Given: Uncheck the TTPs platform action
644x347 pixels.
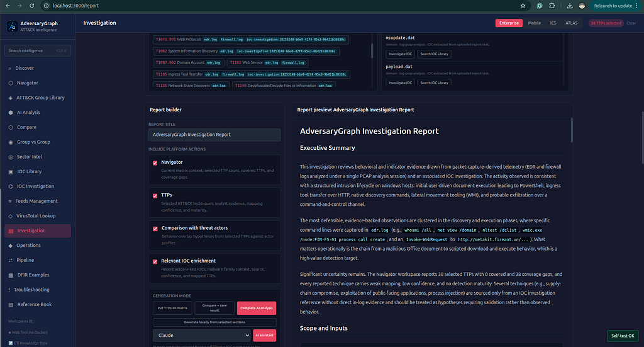Looking at the screenshot, I should pyautogui.click(x=155, y=196).
